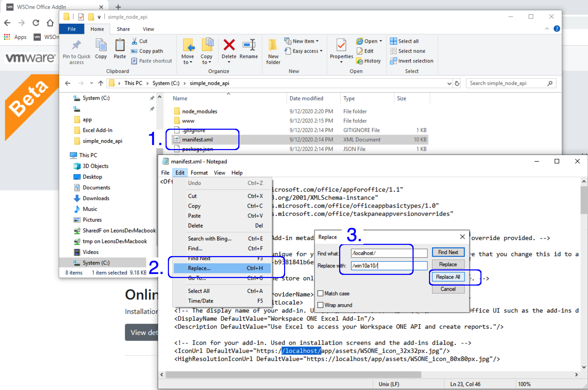The image size is (588, 390).
Task: Click the Find what input field
Action: pos(389,253)
